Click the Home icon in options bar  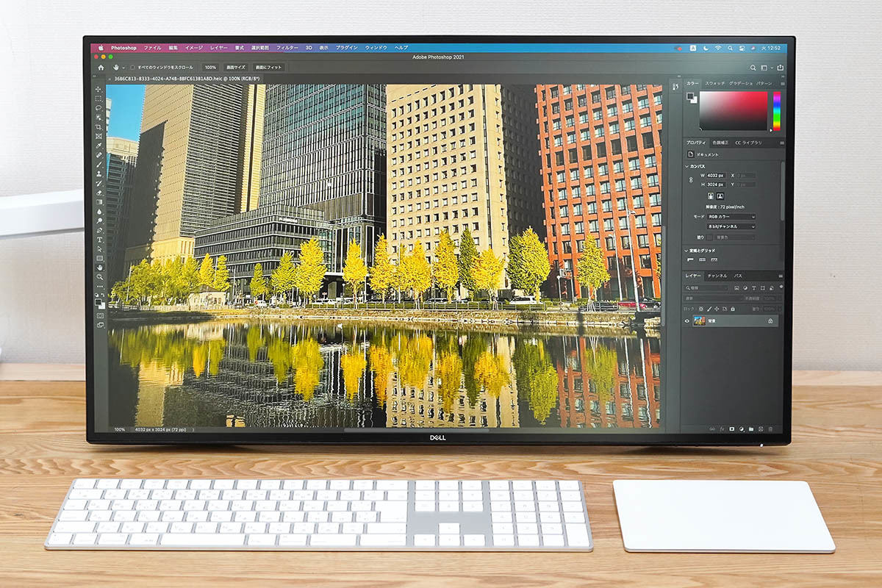pyautogui.click(x=101, y=67)
